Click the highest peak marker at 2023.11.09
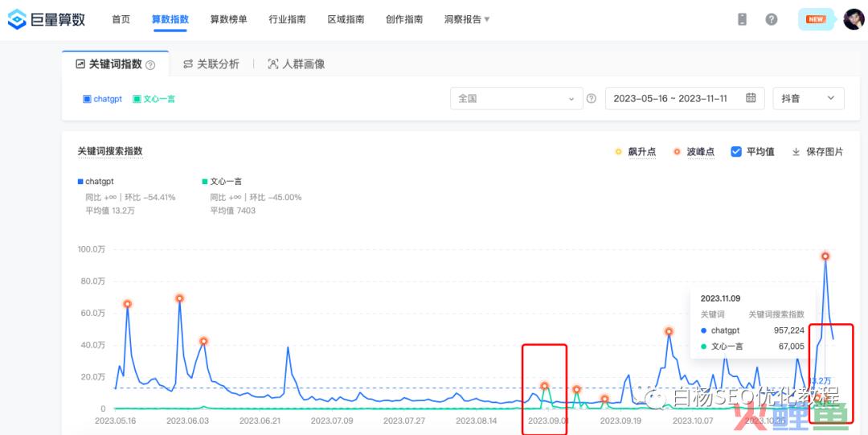Image resolution: width=868 pixels, height=435 pixels. point(825,256)
